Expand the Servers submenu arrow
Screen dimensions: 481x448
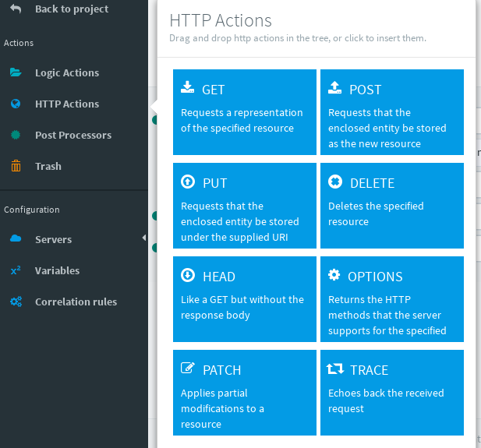click(x=143, y=238)
